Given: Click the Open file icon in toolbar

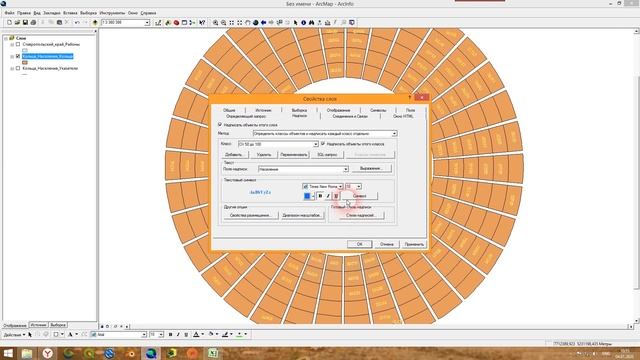Looking at the screenshot, I should click(17, 23).
